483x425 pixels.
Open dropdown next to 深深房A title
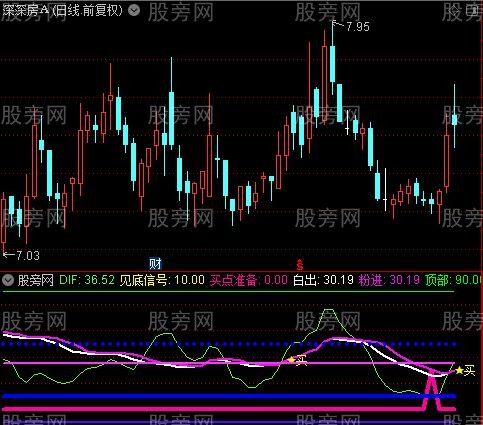tap(134, 11)
